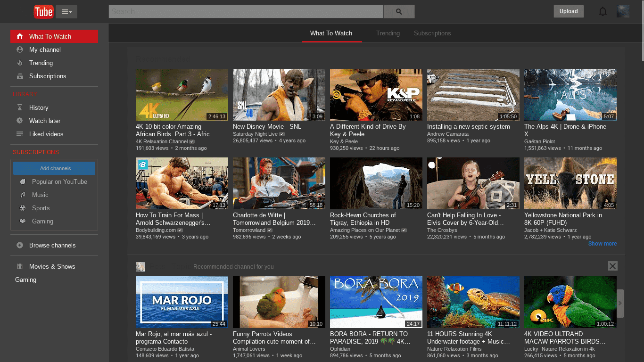
Task: Open the Elvis Cover ukulele thumbnail
Action: pyautogui.click(x=473, y=183)
